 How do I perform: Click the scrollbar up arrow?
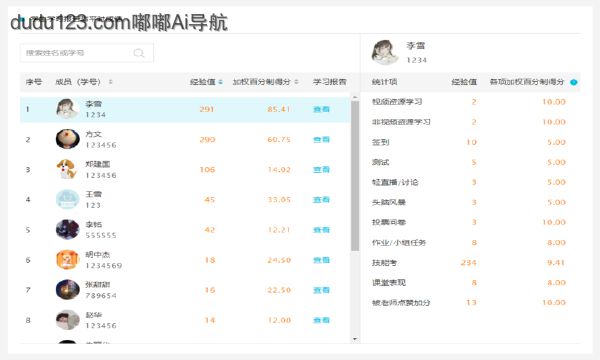coord(355,97)
